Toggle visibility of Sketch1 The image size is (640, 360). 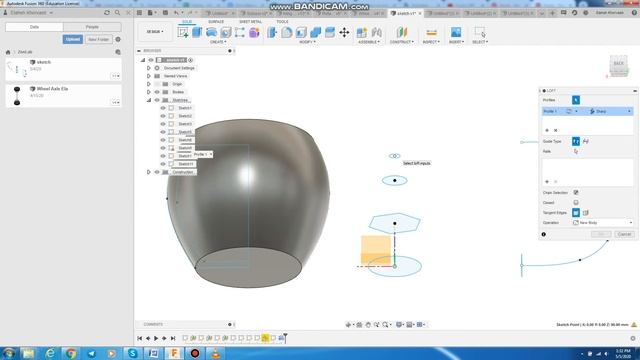[x=163, y=108]
